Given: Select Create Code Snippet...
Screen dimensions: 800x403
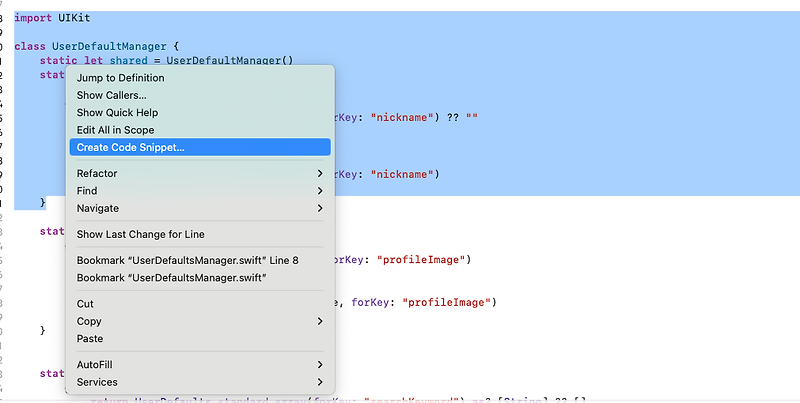Looking at the screenshot, I should pyautogui.click(x=200, y=147).
